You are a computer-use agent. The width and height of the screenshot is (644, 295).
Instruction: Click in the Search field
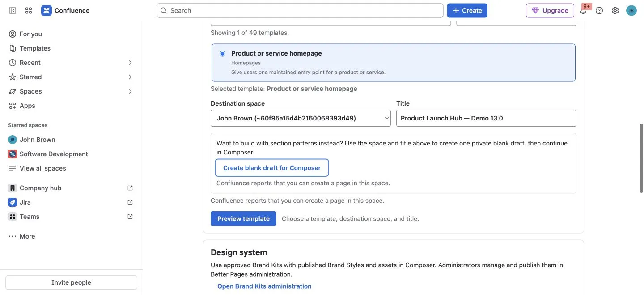300,10
